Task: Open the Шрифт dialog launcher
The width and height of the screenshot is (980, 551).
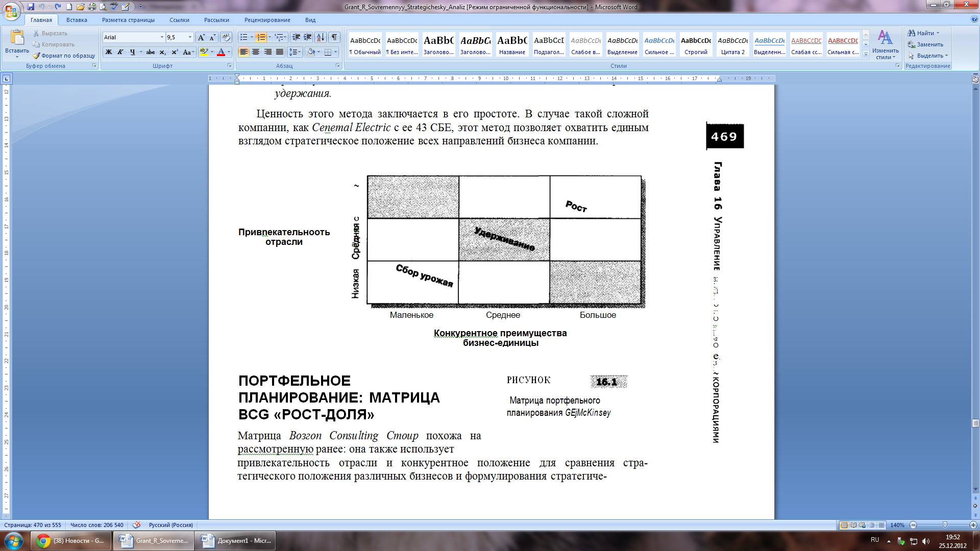Action: coord(229,66)
